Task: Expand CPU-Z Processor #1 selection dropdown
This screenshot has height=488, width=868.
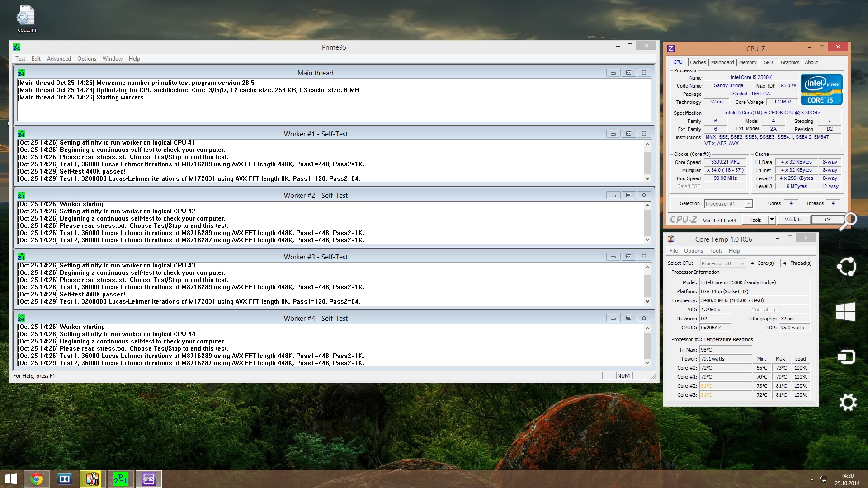Action: click(x=748, y=204)
